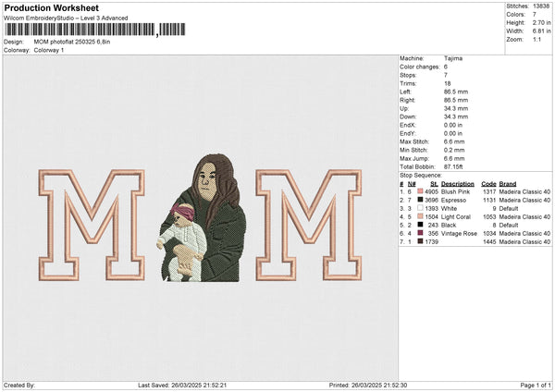Click code 1317 in the stop sequence
The image size is (555, 392).
pos(489,191)
